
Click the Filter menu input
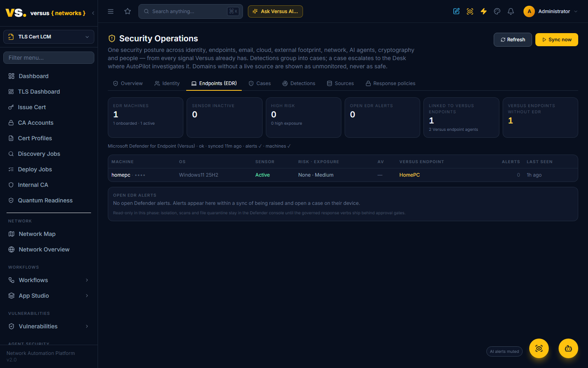(x=49, y=58)
